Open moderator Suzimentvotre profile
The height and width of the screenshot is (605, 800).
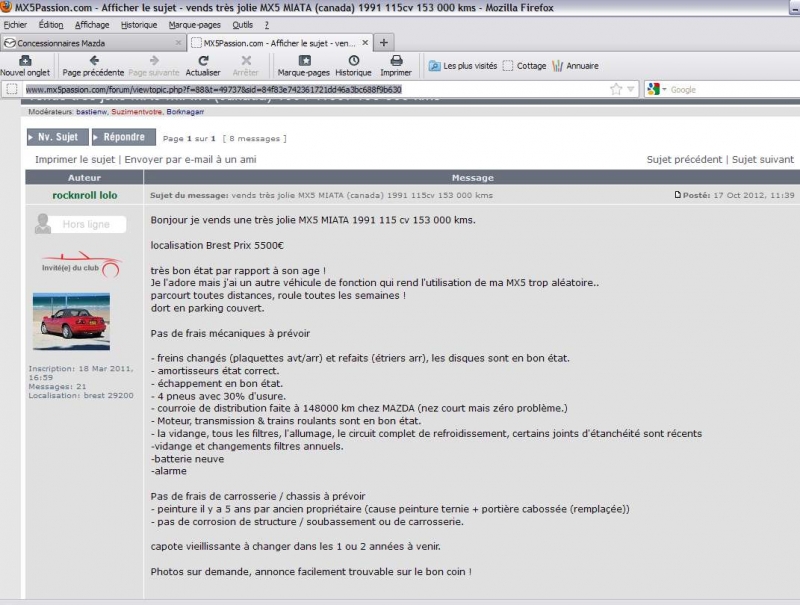[136, 112]
